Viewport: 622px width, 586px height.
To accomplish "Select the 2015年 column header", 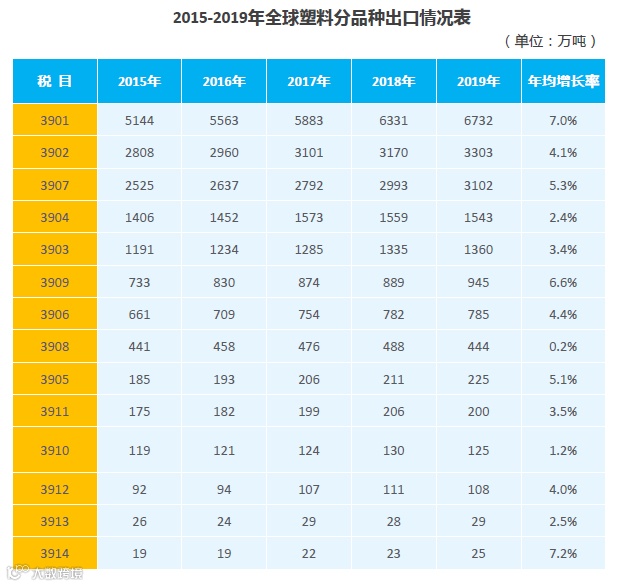I will pyautogui.click(x=140, y=81).
